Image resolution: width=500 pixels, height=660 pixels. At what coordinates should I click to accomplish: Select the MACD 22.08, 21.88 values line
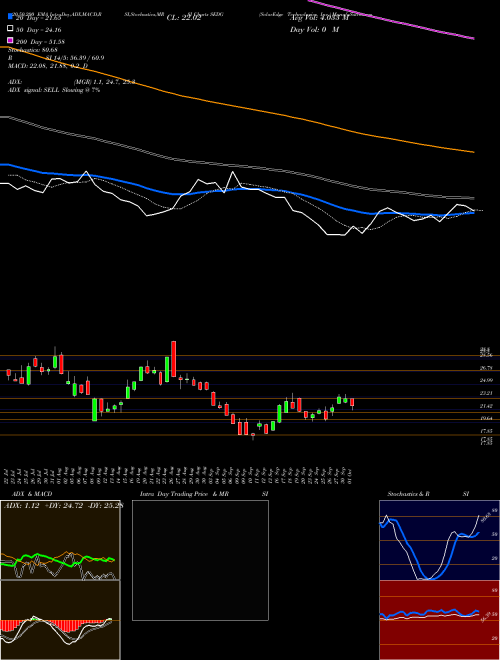point(48,66)
